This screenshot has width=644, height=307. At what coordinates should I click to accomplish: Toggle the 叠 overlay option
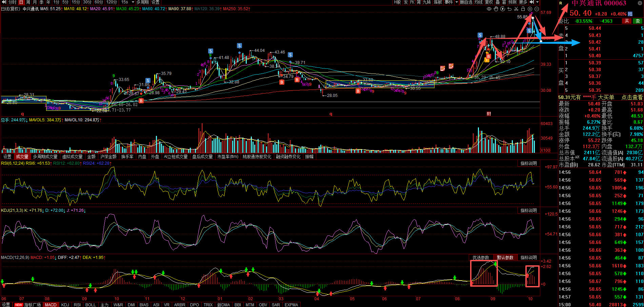coord(498,2)
